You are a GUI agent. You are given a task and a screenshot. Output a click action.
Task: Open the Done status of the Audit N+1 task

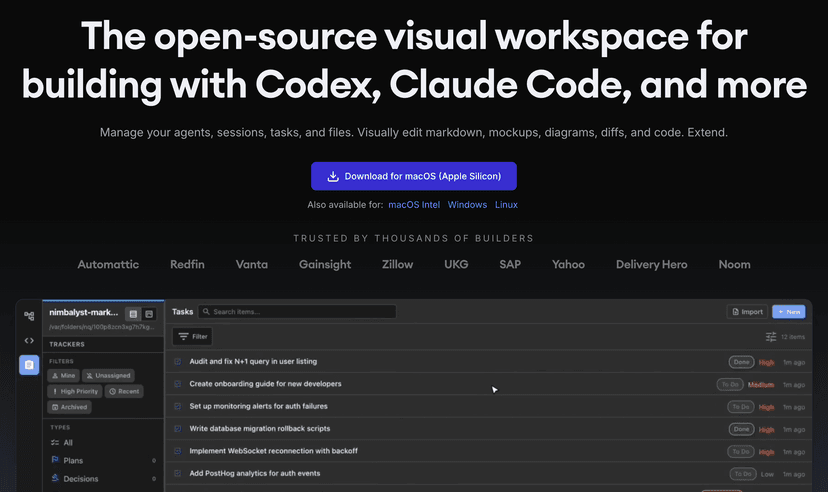click(x=741, y=362)
